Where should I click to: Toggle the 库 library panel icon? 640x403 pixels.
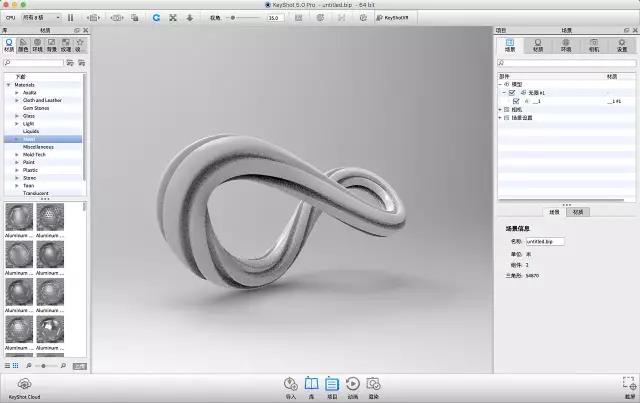(x=311, y=388)
